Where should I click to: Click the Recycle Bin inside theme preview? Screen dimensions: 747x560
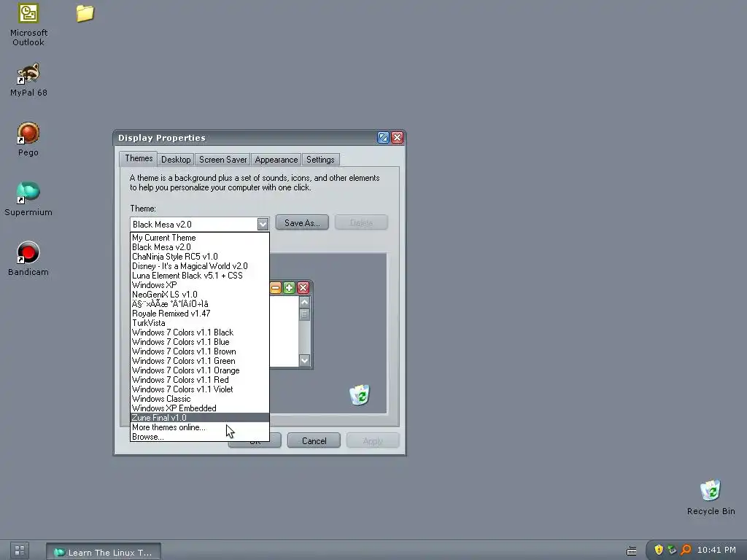click(359, 394)
